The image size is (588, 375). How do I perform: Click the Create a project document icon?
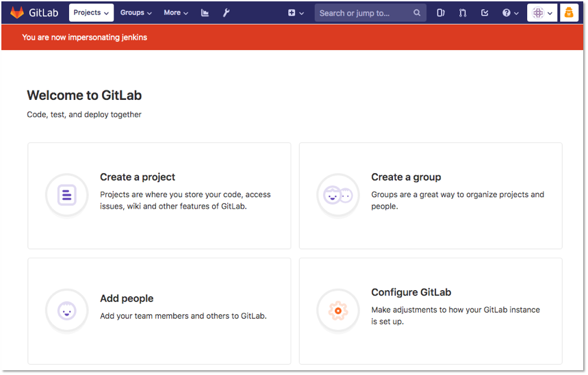coord(67,195)
